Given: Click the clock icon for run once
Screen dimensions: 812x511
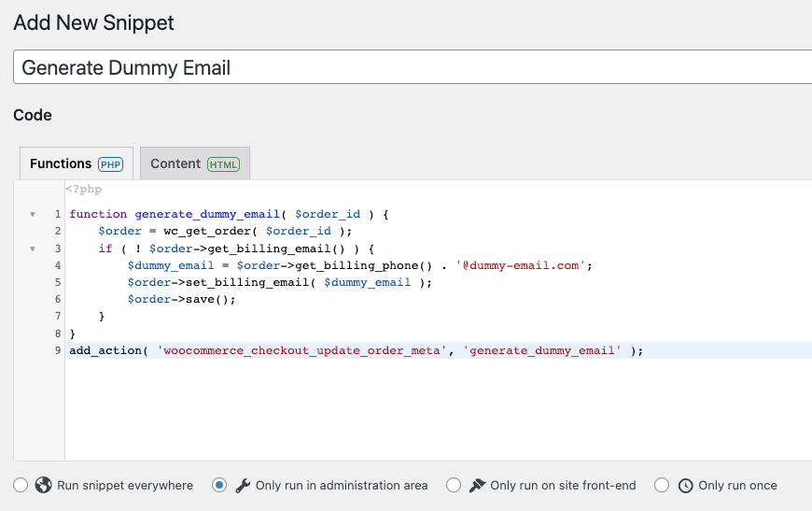Looking at the screenshot, I should click(x=686, y=485).
